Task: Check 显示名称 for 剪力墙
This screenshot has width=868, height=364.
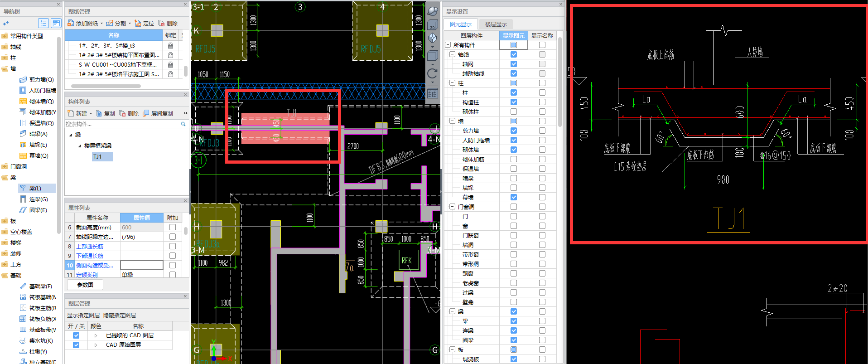Action: (542, 131)
